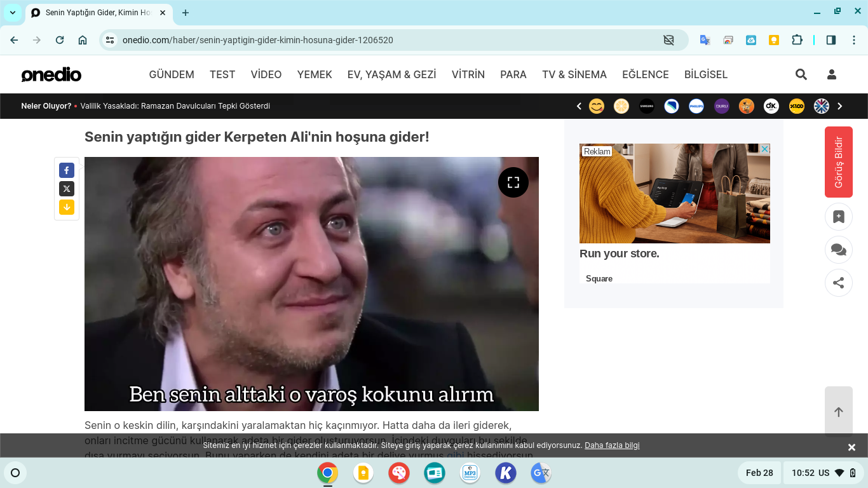Open the Ramazan Davulcuları headline link
868x488 pixels.
point(175,106)
